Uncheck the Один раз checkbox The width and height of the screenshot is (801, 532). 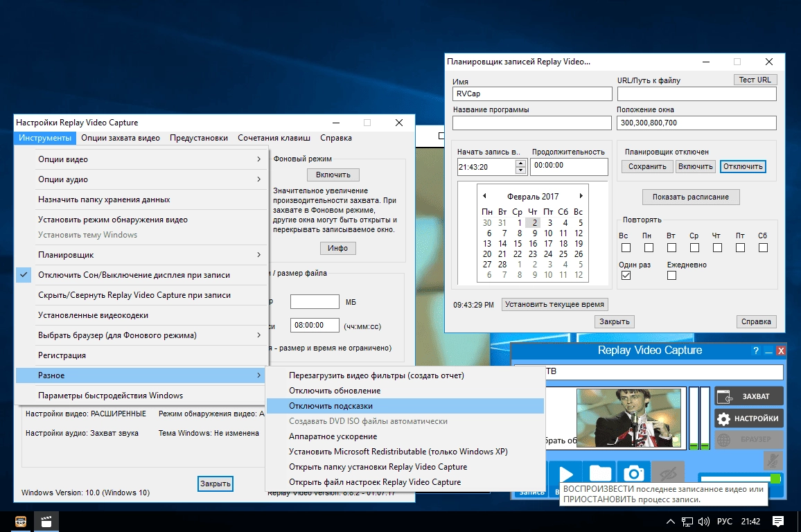click(x=626, y=275)
